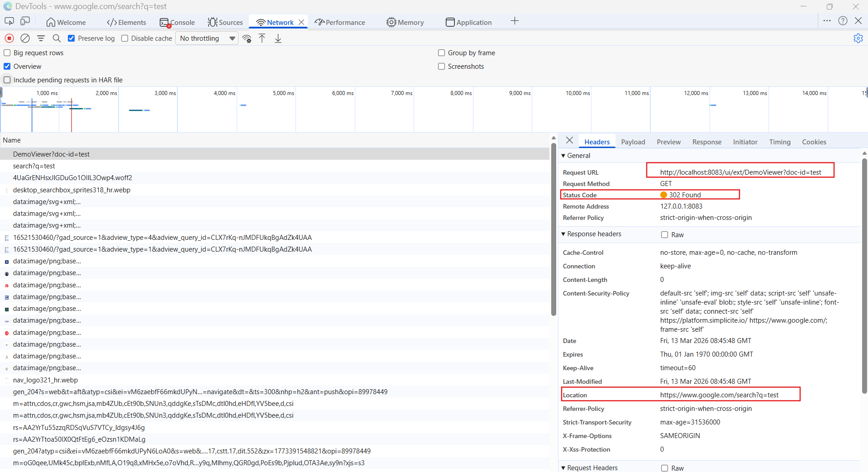This screenshot has width=868, height=472.
Task: Open network search magnifier
Action: pyautogui.click(x=57, y=38)
